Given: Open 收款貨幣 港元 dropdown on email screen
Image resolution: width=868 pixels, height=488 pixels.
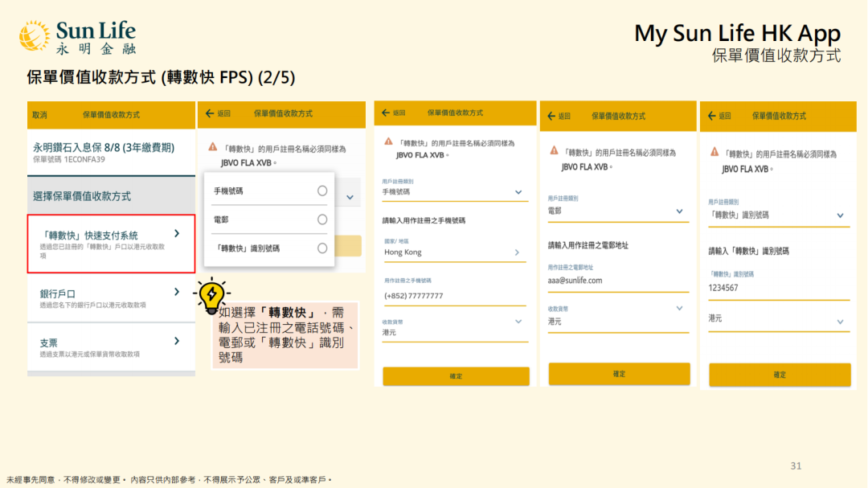Looking at the screenshot, I should (x=618, y=318).
